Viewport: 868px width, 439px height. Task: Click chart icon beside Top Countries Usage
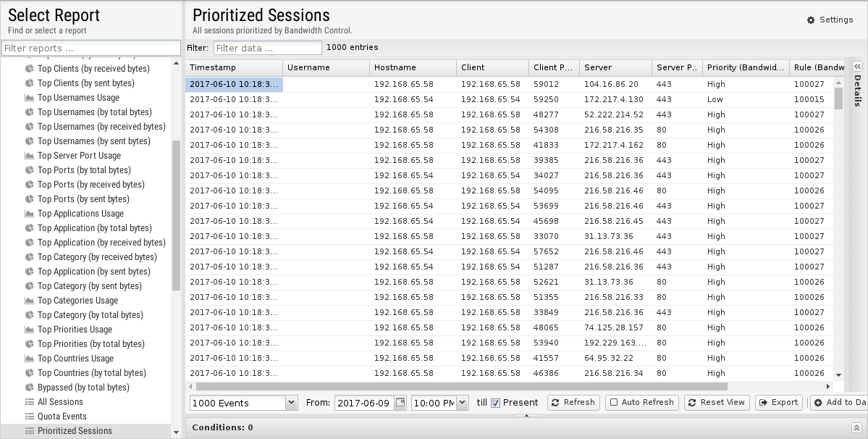(30, 358)
